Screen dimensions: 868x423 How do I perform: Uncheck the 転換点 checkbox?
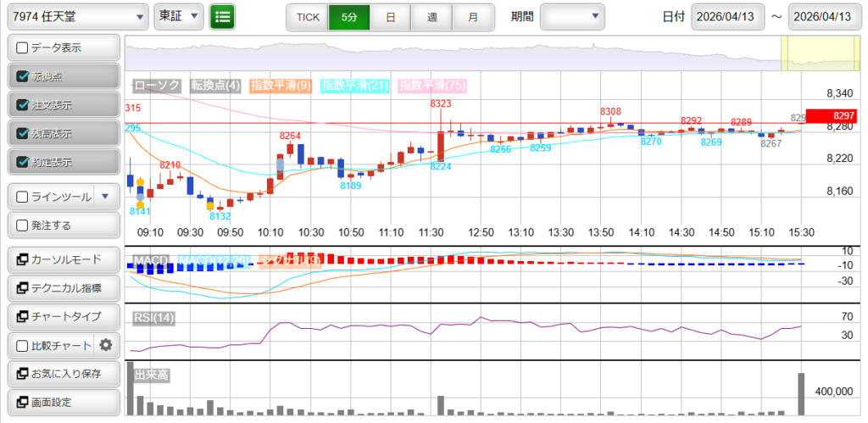(x=22, y=76)
